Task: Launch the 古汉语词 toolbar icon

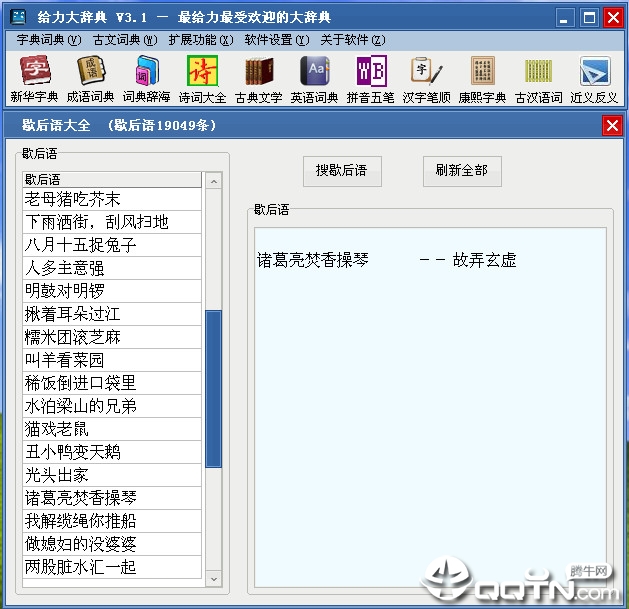Action: [x=539, y=79]
